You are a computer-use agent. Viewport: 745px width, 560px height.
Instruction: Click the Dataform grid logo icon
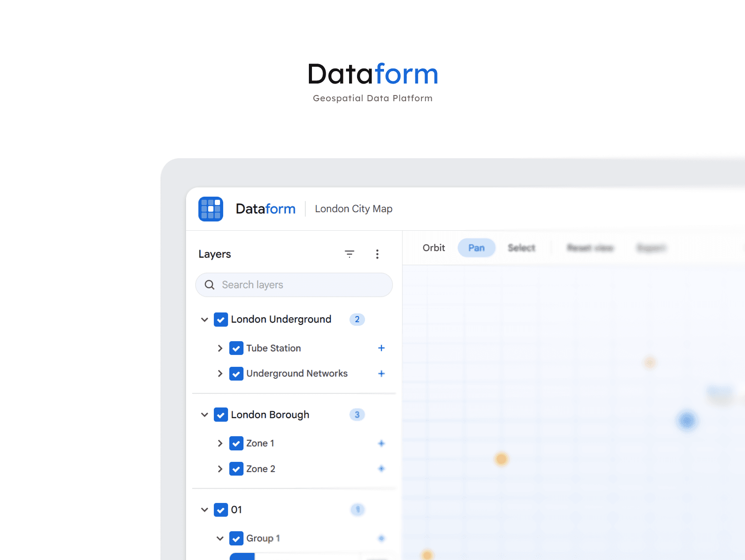pos(211,209)
